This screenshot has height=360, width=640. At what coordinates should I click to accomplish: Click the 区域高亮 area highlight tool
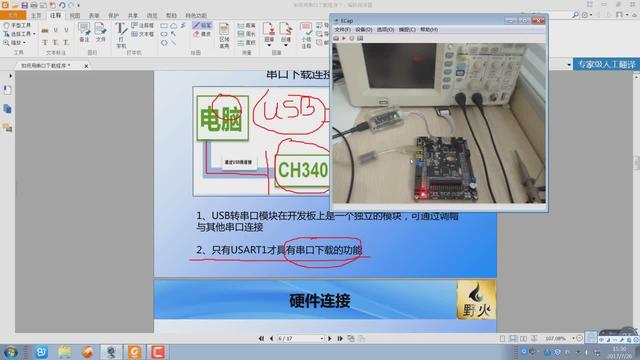(x=224, y=36)
